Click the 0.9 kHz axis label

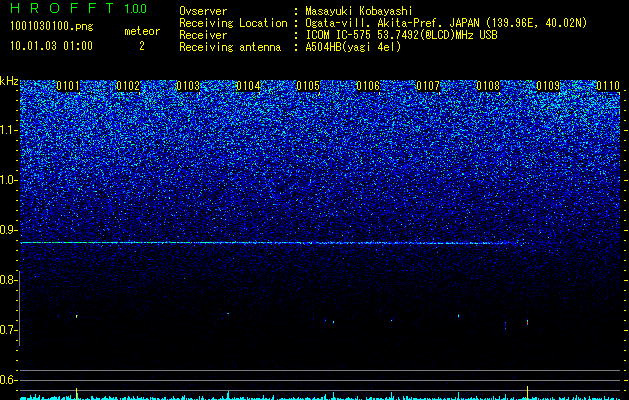tap(8, 230)
